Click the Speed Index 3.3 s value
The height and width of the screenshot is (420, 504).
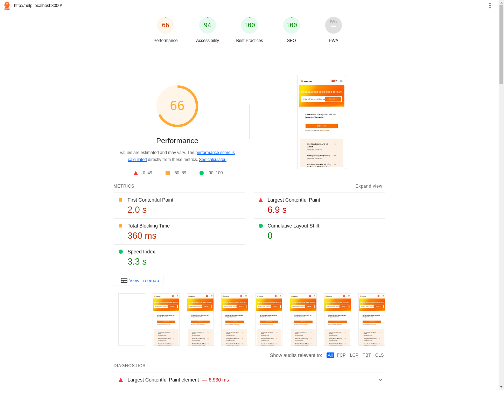tap(137, 261)
